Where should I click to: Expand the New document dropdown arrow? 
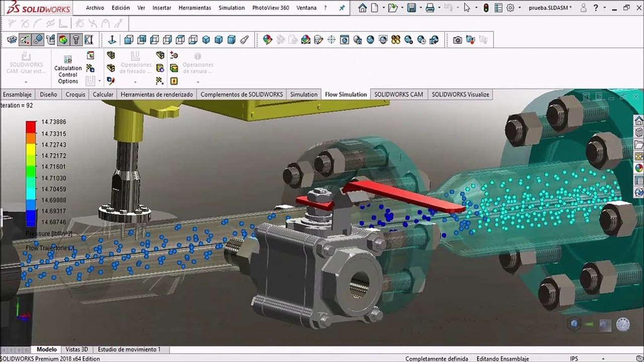383,8
